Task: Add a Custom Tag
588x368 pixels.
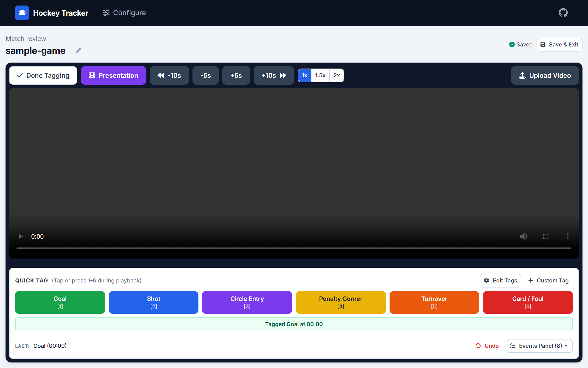Action: pos(548,280)
